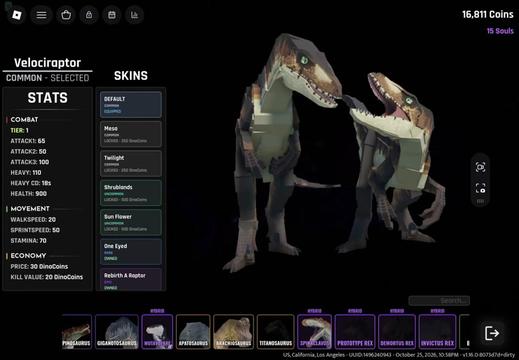This screenshot has width=519, height=360.
Task: Click the padlock icon in top bar
Action: click(89, 15)
